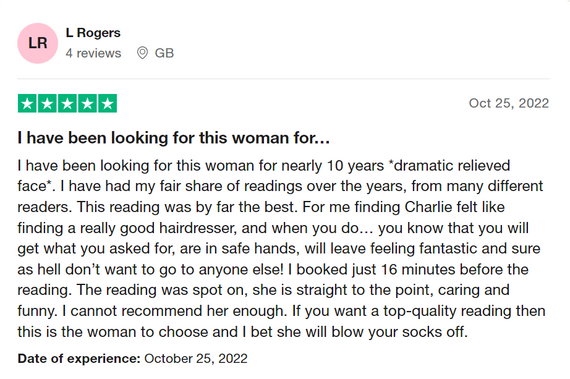Viewport: 570px width, 379px height.
Task: Click the Oct 25, 2022 review date
Action: [x=509, y=103]
